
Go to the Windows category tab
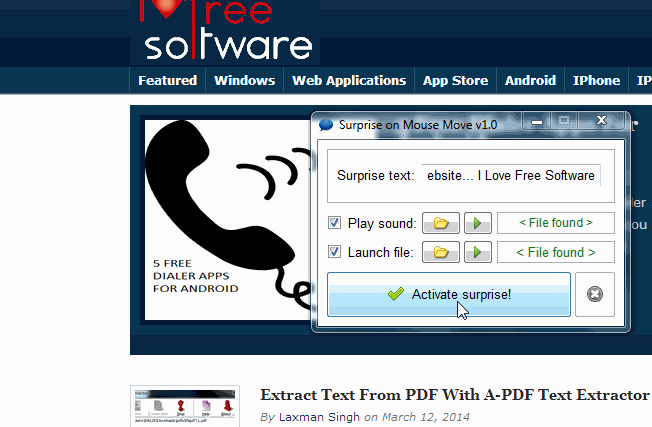(x=244, y=81)
